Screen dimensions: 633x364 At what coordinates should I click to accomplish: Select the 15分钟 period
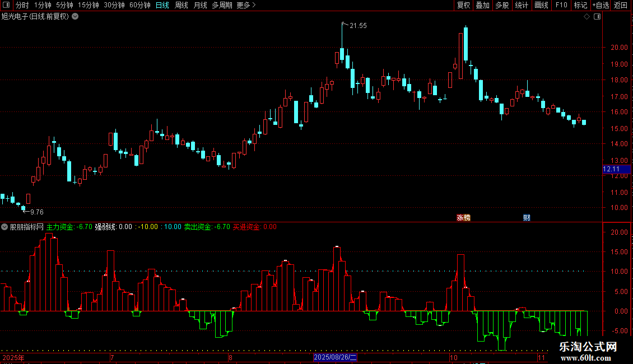pos(88,5)
